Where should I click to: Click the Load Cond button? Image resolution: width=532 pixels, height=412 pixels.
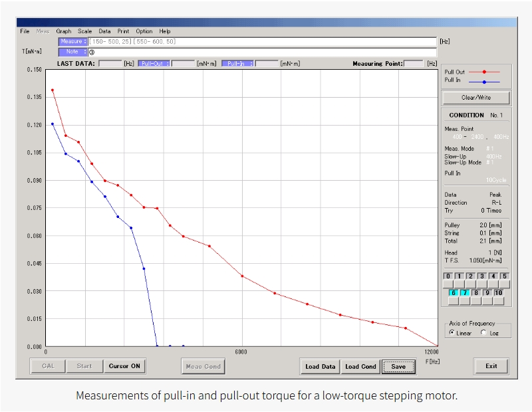360,367
